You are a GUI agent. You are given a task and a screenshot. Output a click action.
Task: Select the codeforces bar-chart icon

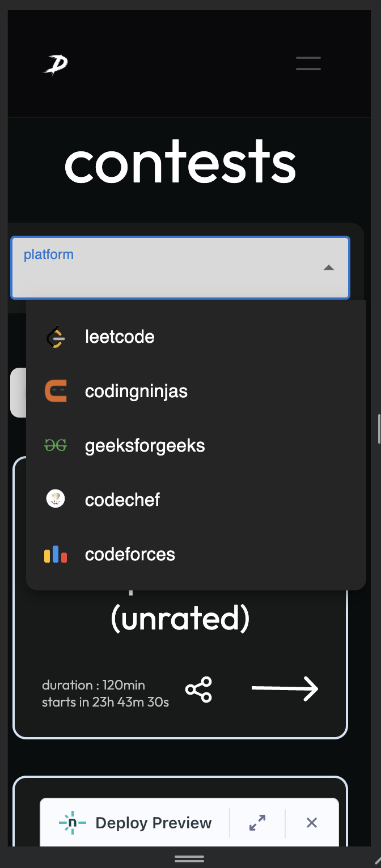click(x=55, y=554)
